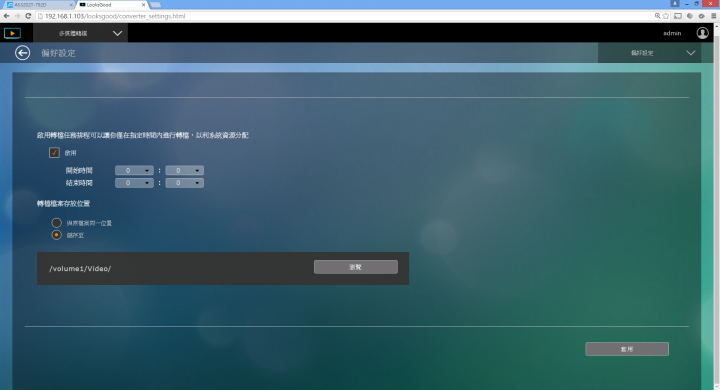The width and height of the screenshot is (720, 390).
Task: Uncheck the 啟用 schedule checkbox
Action: (x=54, y=153)
